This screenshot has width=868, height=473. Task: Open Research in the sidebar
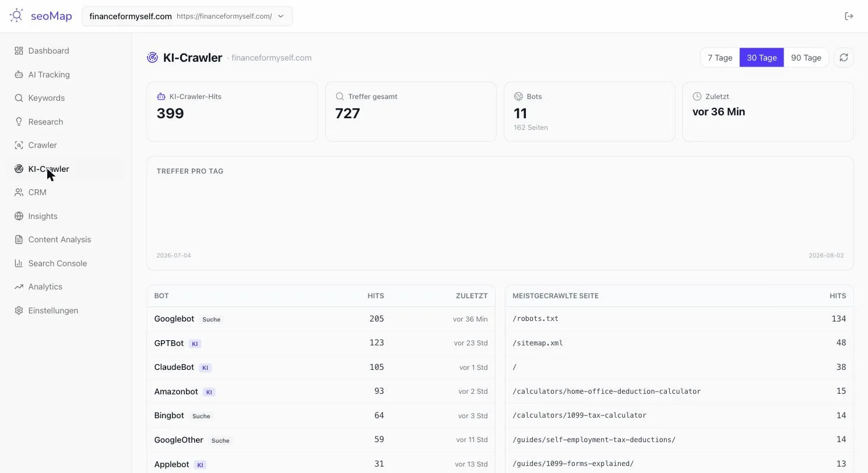(x=66, y=122)
